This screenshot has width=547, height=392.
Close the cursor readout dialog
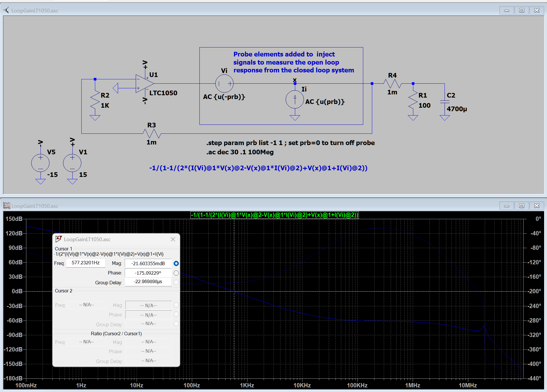tap(173, 239)
